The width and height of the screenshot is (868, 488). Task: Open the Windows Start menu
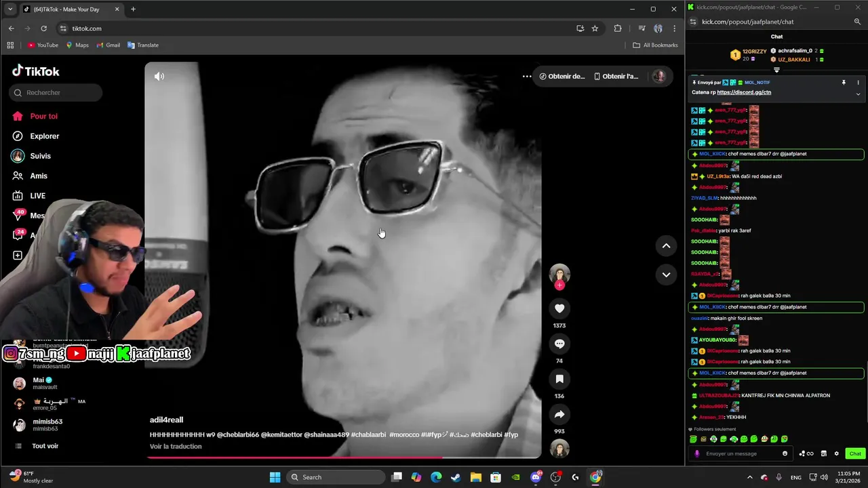[275, 477]
